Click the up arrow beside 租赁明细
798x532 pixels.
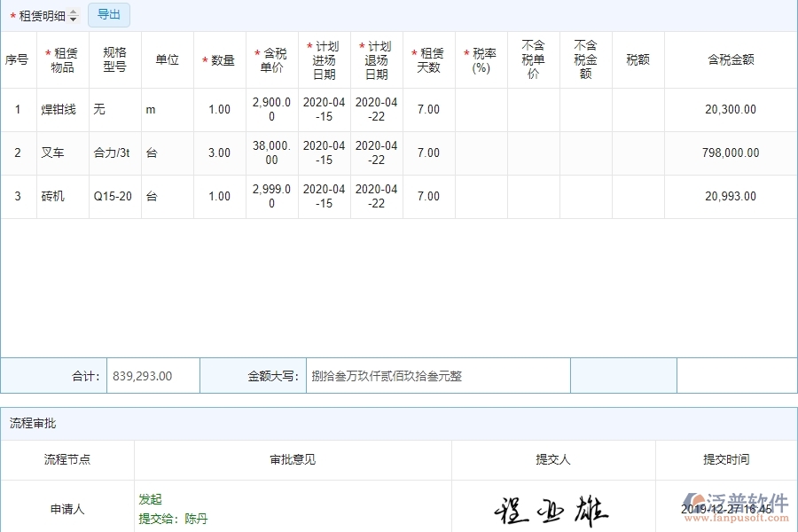coord(74,11)
